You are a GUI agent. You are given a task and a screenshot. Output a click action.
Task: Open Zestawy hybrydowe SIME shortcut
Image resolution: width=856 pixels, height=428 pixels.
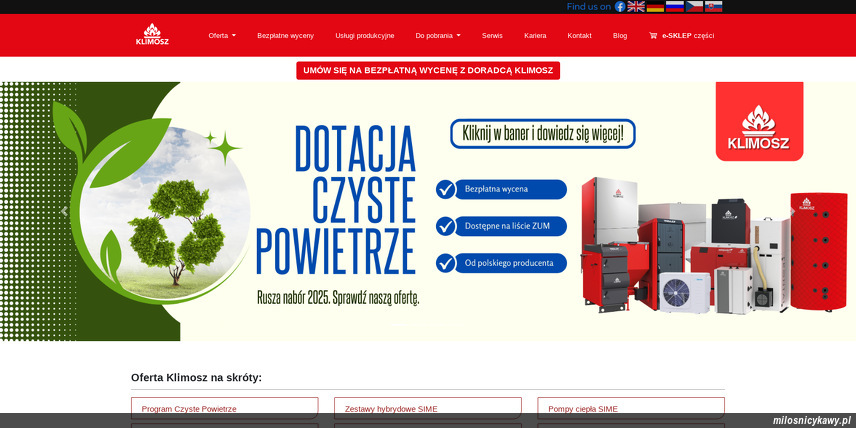[x=427, y=408]
